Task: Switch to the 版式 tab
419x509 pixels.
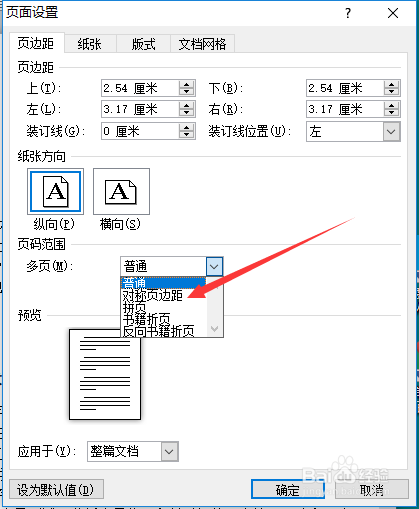Action: click(143, 44)
